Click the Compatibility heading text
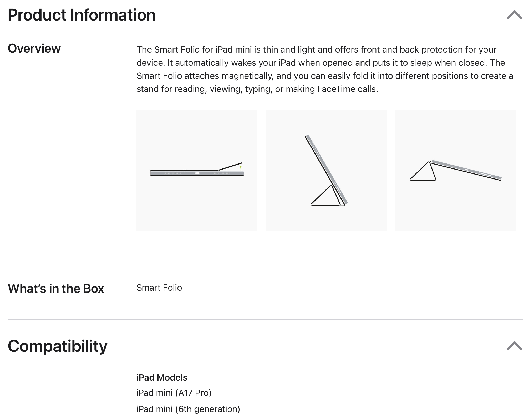This screenshot has width=529, height=420. click(58, 346)
